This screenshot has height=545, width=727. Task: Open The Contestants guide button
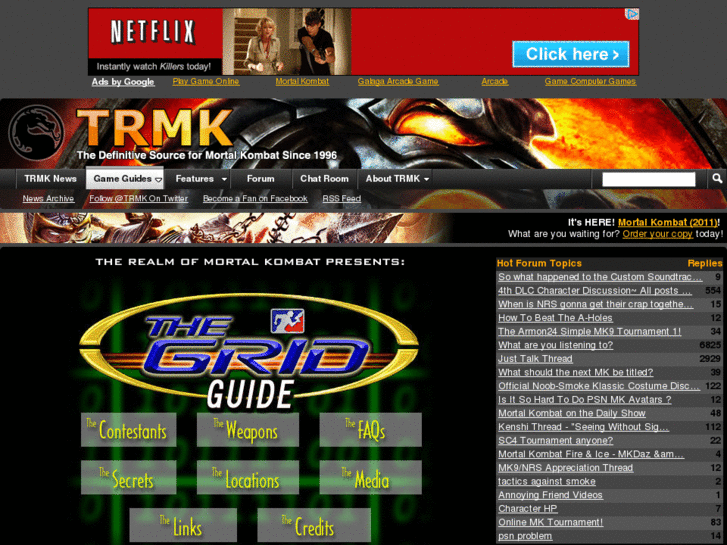point(128,430)
